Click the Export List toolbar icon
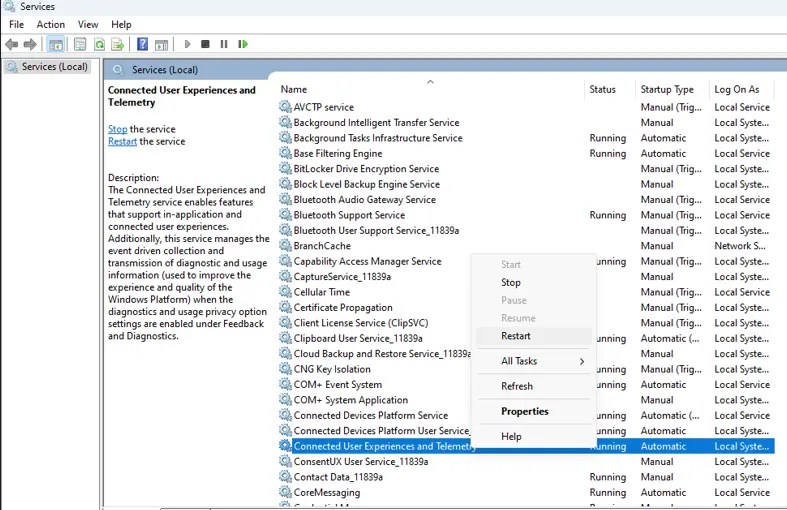The height and width of the screenshot is (510, 787). tap(118, 44)
